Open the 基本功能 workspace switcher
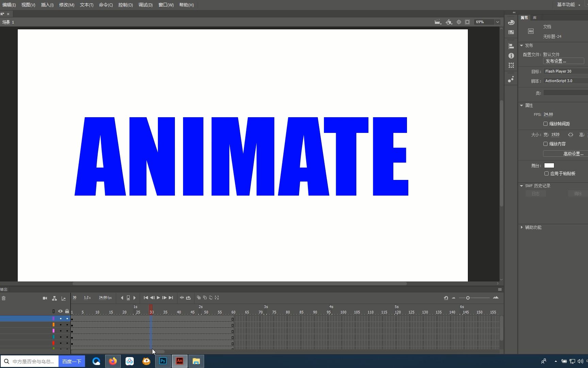The image size is (588, 368). point(569,4)
